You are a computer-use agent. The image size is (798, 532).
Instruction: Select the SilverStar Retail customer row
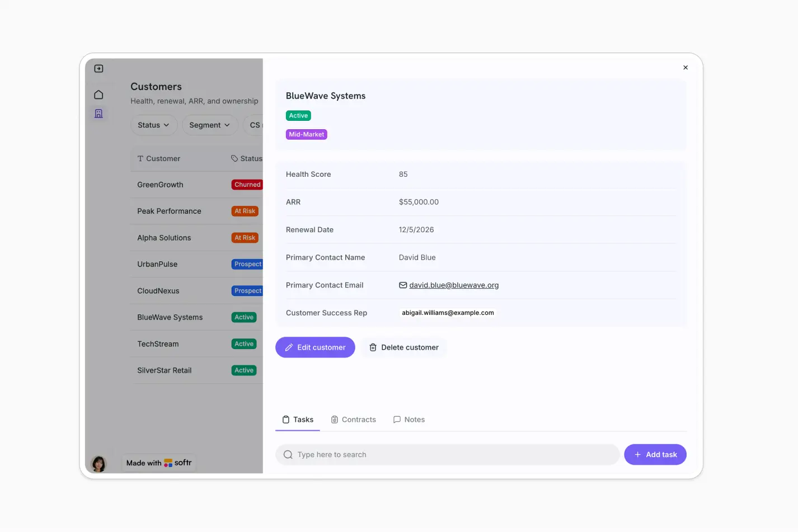196,370
